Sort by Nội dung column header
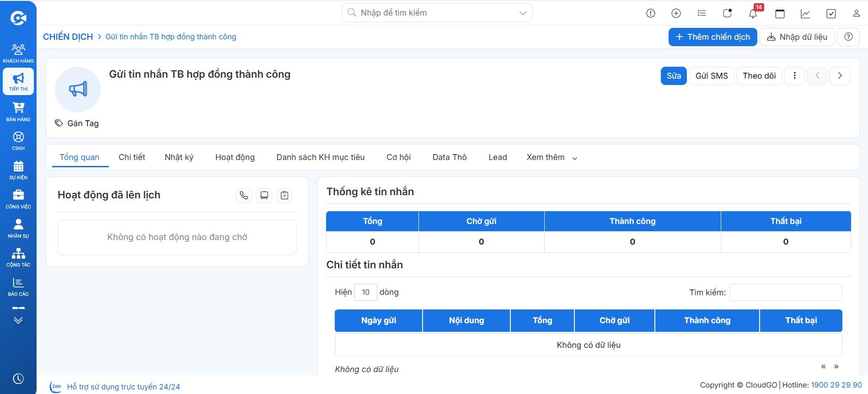The image size is (868, 394). [466, 320]
